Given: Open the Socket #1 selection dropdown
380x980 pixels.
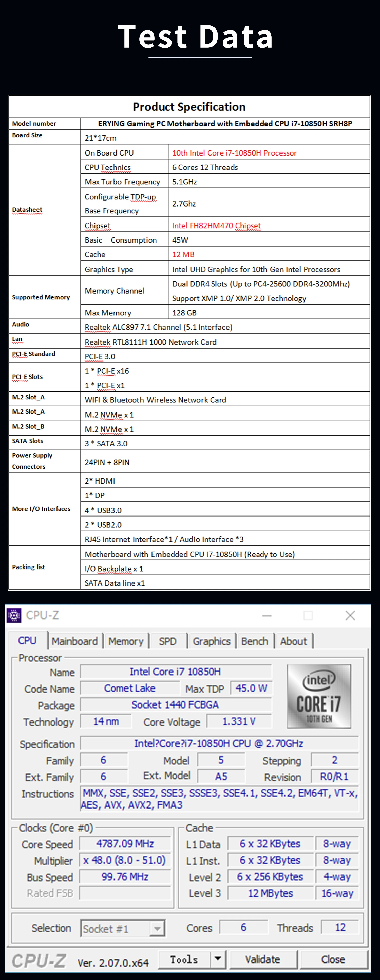Looking at the screenshot, I should pos(157,929).
